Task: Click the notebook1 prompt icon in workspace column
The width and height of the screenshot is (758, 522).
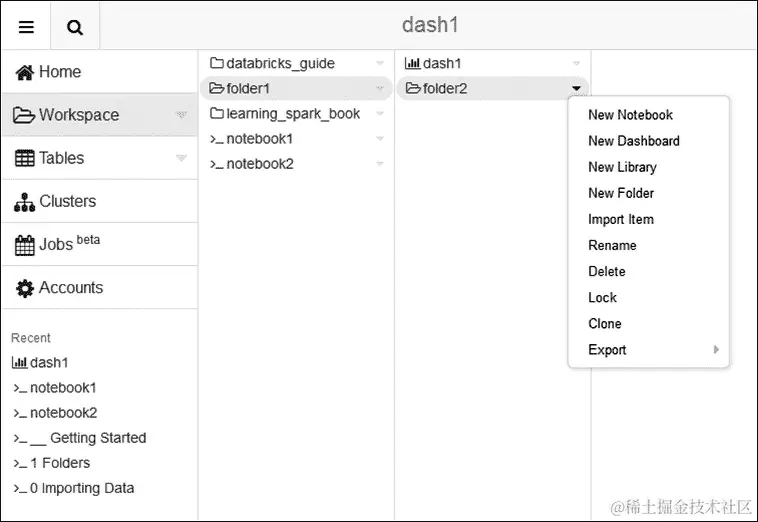Action: tap(217, 139)
